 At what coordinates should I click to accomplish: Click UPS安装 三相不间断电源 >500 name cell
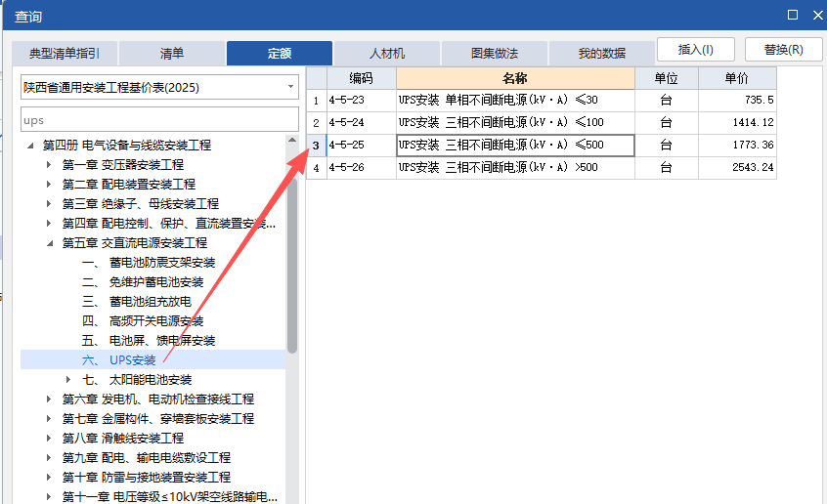pos(515,168)
